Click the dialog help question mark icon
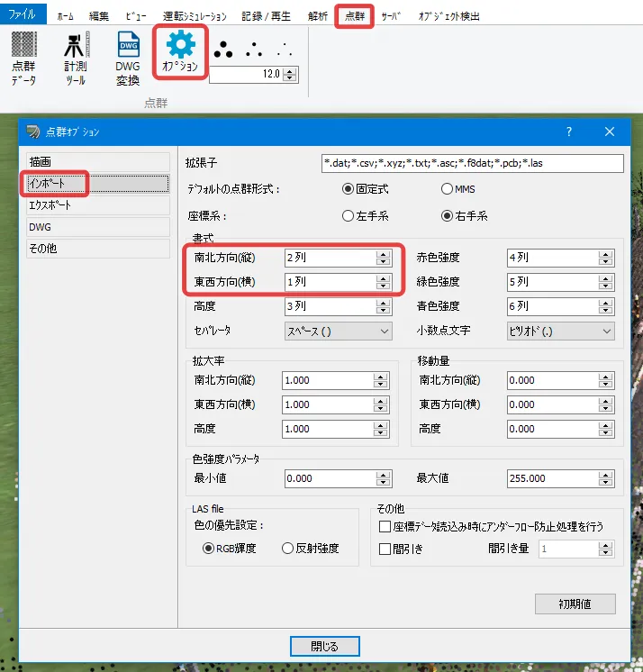 point(568,132)
